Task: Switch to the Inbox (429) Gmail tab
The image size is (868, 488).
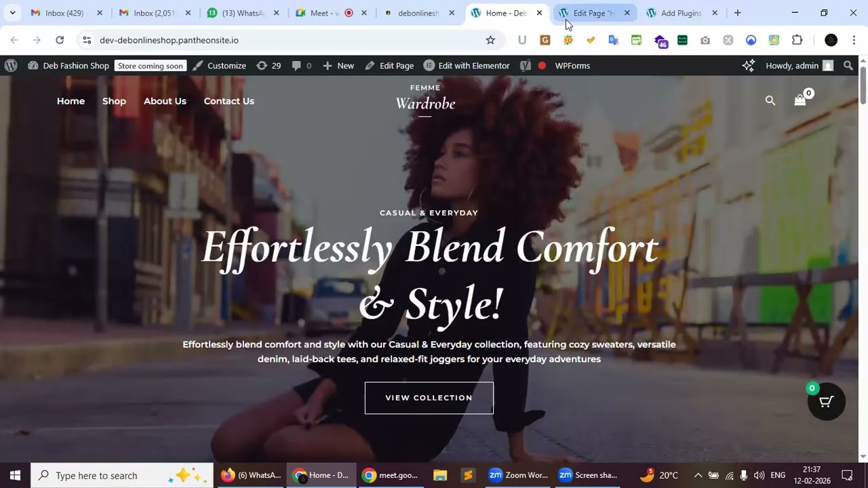Action: pyautogui.click(x=64, y=13)
